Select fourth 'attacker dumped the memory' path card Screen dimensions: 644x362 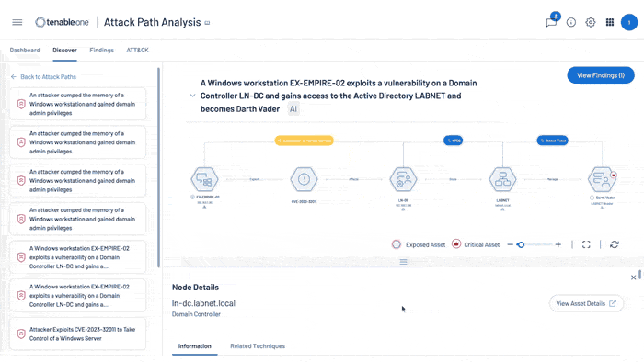point(77,219)
